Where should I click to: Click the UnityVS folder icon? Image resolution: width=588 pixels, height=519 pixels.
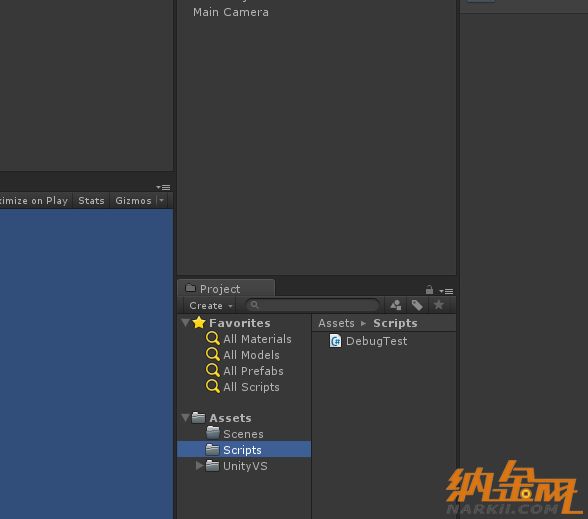pyautogui.click(x=213, y=465)
